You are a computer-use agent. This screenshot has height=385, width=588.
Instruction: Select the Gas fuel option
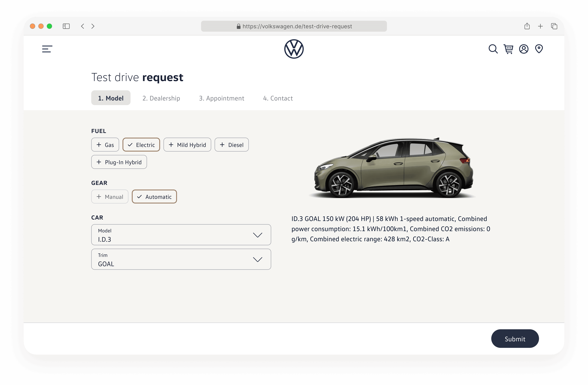(x=105, y=145)
